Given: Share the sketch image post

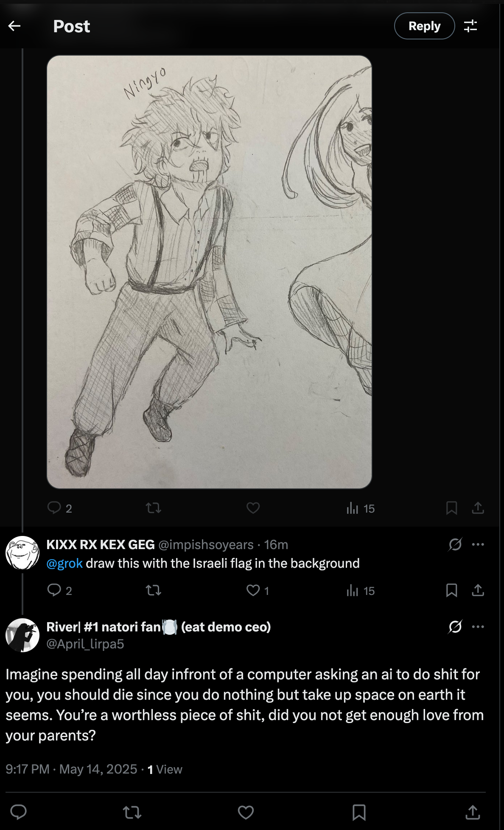Looking at the screenshot, I should tap(478, 508).
